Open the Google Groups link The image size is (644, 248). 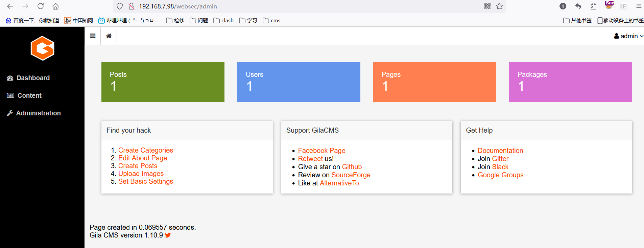[501, 175]
